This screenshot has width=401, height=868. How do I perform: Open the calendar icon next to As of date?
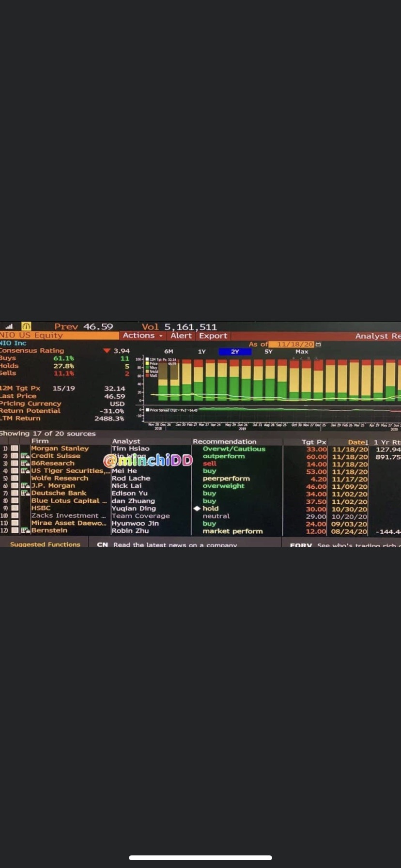[318, 344]
